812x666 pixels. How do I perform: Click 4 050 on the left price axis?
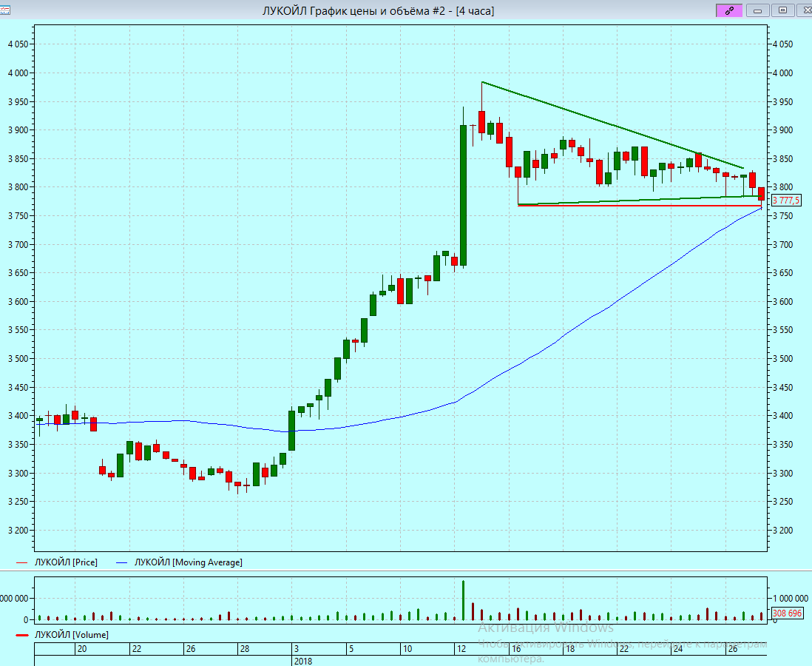[x=18, y=44]
